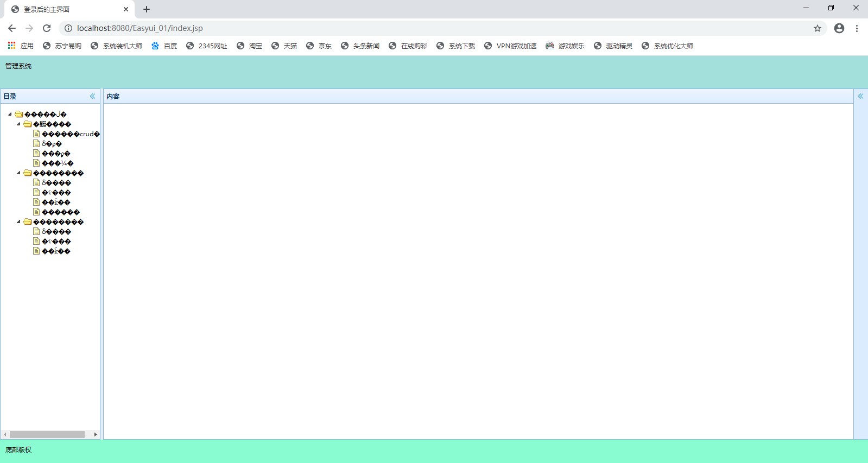Viewport: 868px width, 463px height.
Task: Click the root folder icon in the tree
Action: 19,115
